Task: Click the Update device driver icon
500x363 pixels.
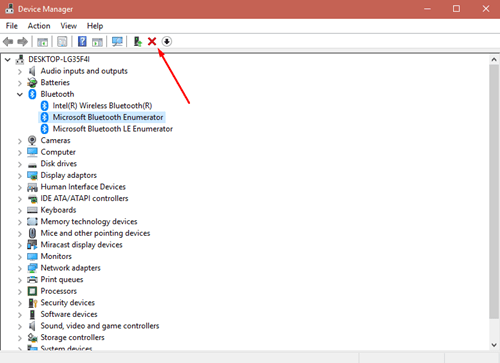Action: (x=138, y=42)
